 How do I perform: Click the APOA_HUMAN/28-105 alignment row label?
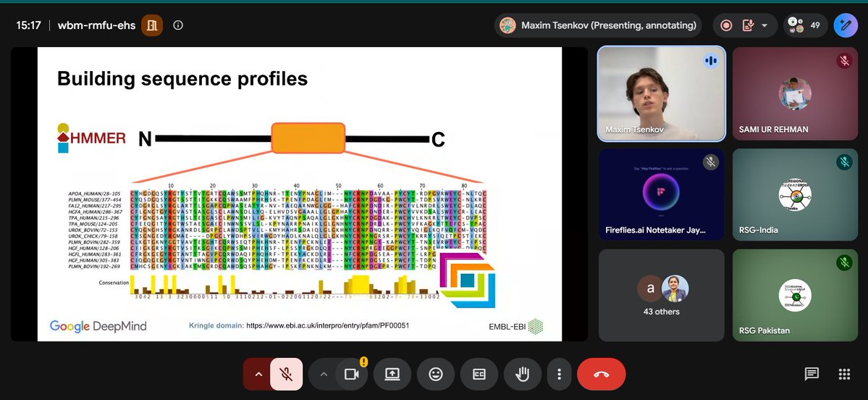[95, 193]
